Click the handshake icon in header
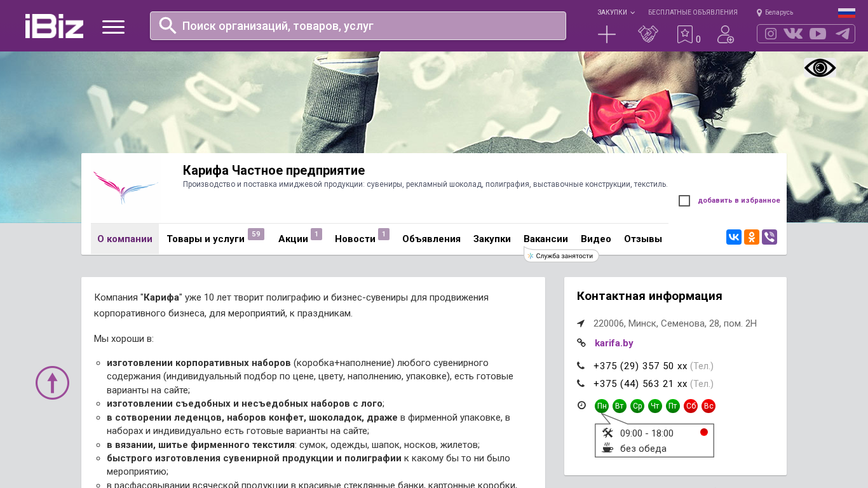This screenshot has height=488, width=868. pos(648,34)
